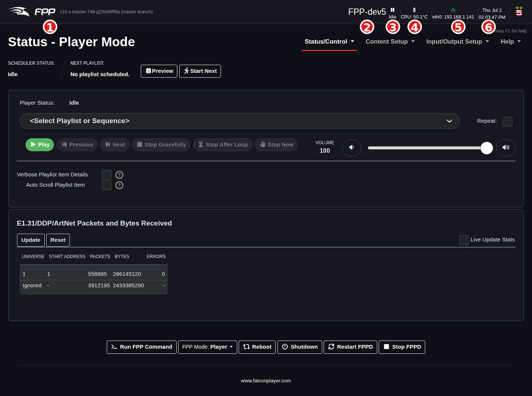Click the volume value 100
This screenshot has width=532, height=396.
[325, 150]
